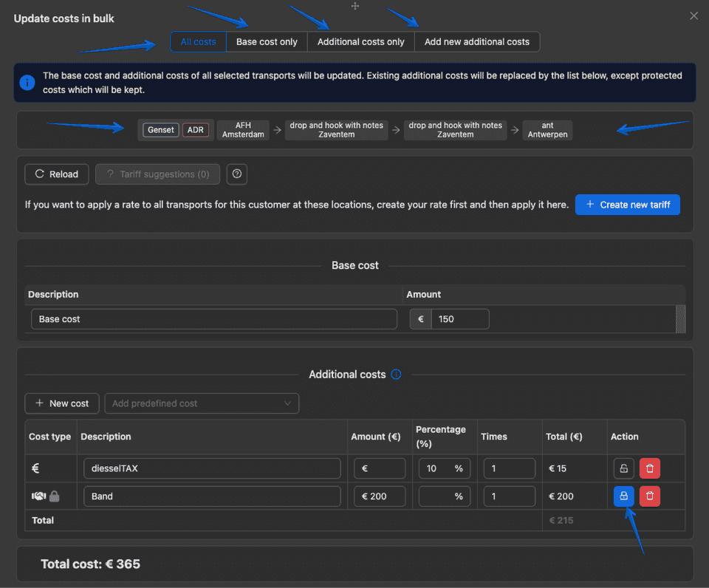Click the help question-mark icon beside Tariff suggestions

[x=236, y=174]
